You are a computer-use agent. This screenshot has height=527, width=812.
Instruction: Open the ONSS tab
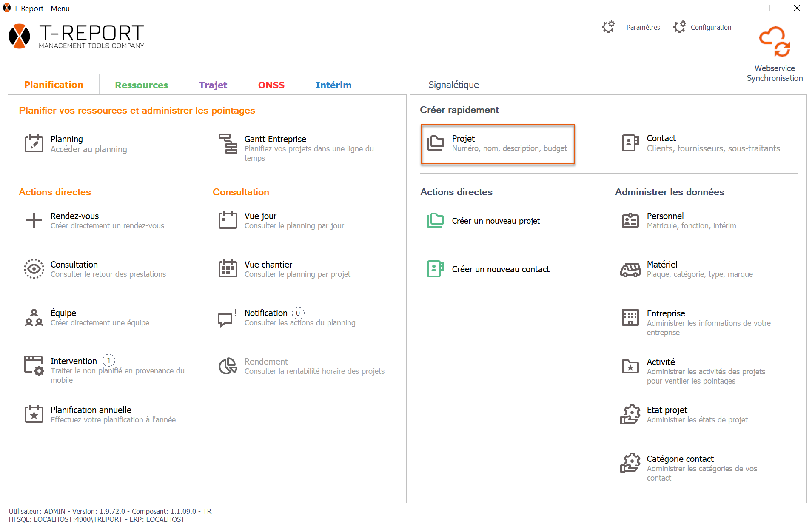coord(271,85)
